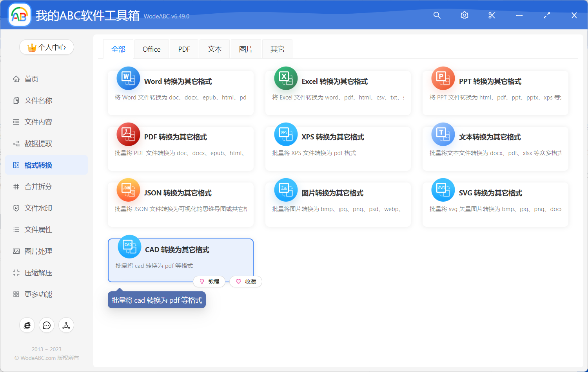Open the browser icon at sidebar bottom
Viewport: 588px width, 372px height.
click(x=27, y=325)
